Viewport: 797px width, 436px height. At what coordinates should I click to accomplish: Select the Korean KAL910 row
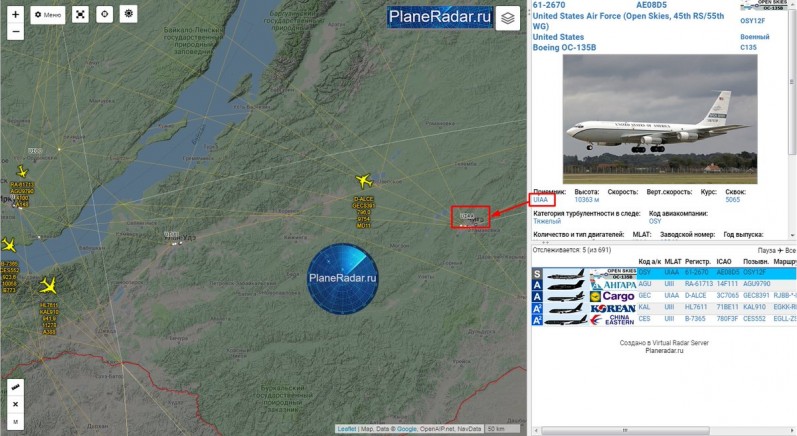[x=664, y=308]
